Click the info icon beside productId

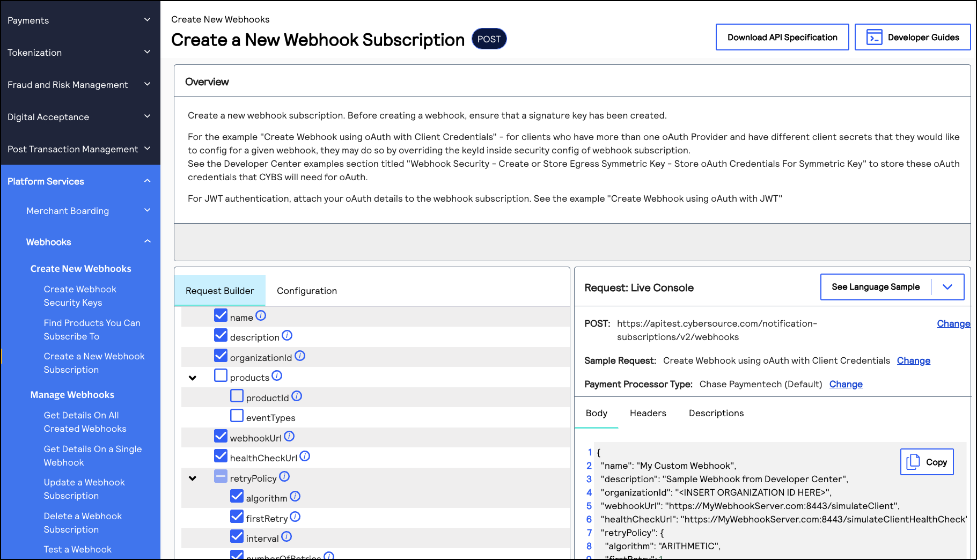(297, 396)
